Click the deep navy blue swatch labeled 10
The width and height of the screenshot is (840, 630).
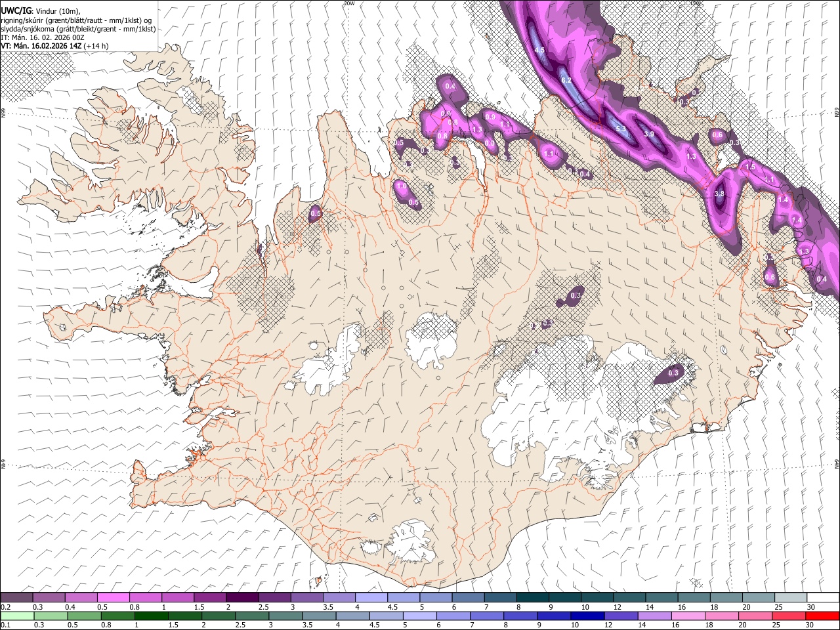point(587,616)
